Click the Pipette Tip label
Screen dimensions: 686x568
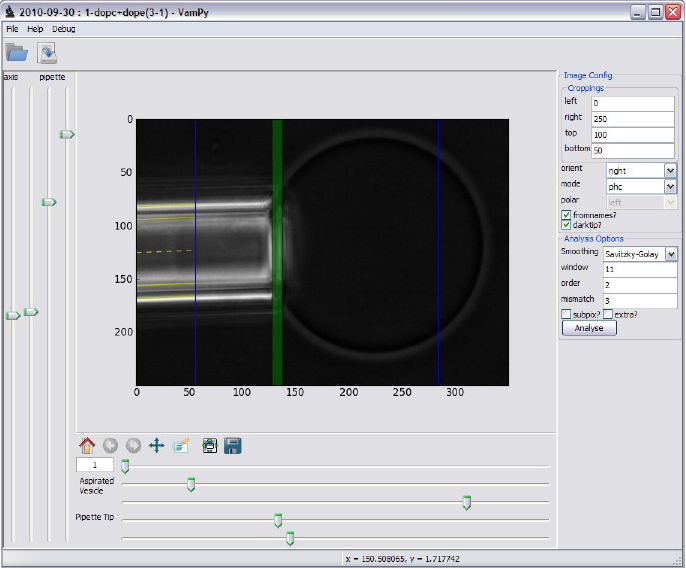coord(94,517)
